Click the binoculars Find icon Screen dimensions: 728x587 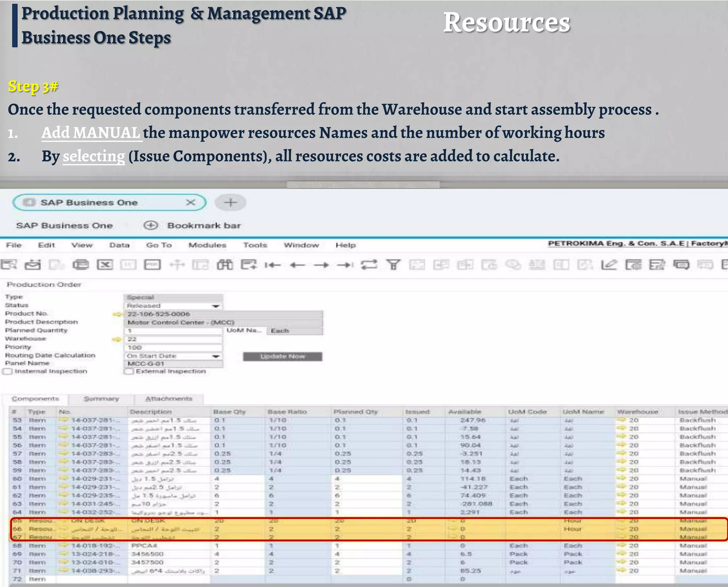tap(225, 265)
